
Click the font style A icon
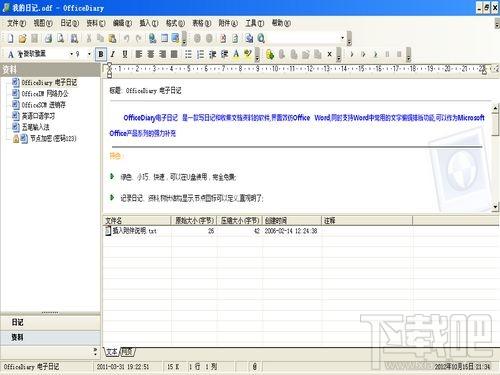point(11,54)
